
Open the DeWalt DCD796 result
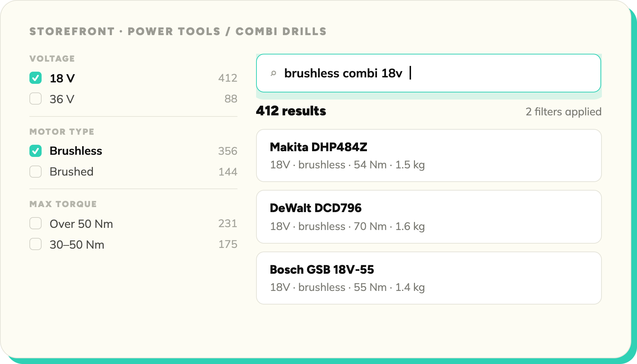click(429, 217)
